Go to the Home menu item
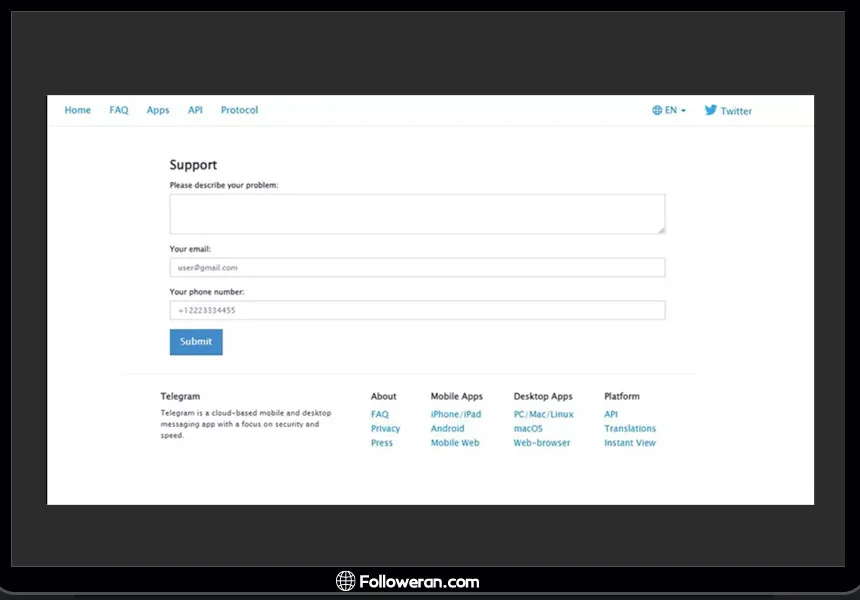Viewport: 860px width, 600px height. [x=77, y=110]
